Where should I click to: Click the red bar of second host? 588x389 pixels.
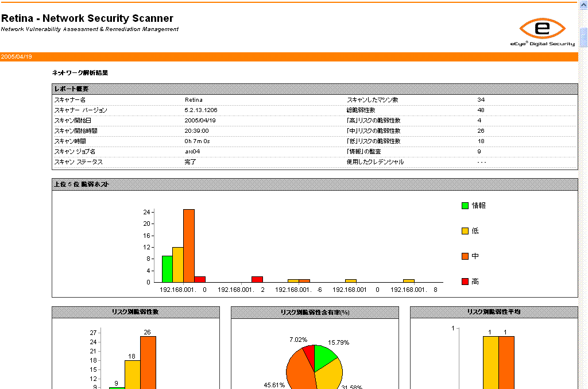pyautogui.click(x=257, y=279)
